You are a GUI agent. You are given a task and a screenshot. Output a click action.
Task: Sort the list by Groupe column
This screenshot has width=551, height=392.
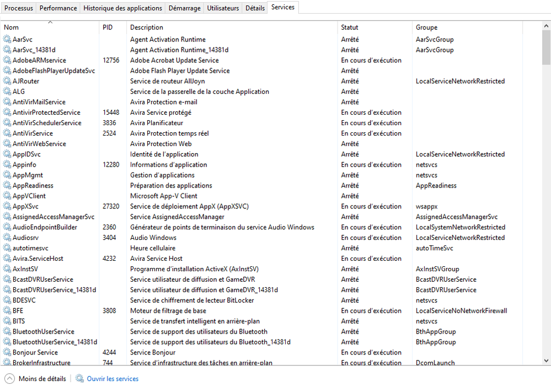[426, 28]
